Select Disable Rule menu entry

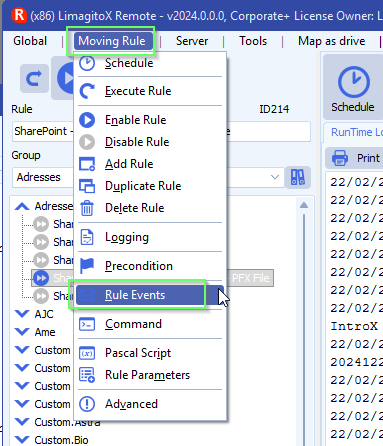tap(150, 142)
